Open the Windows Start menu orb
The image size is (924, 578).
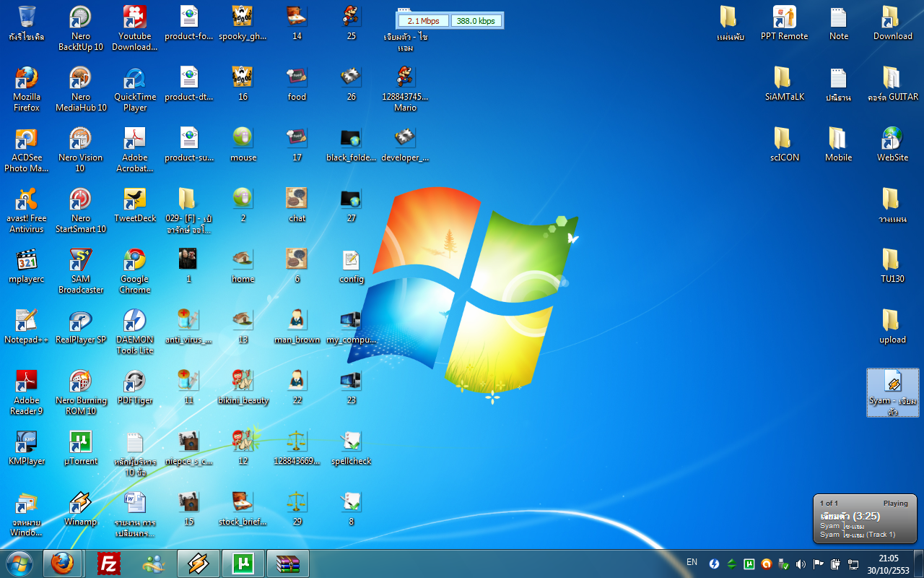coord(19,564)
